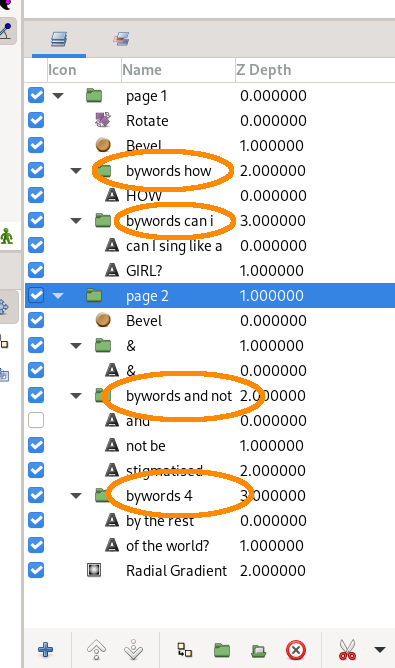Click the green figure icon in left toolbar

point(7,236)
